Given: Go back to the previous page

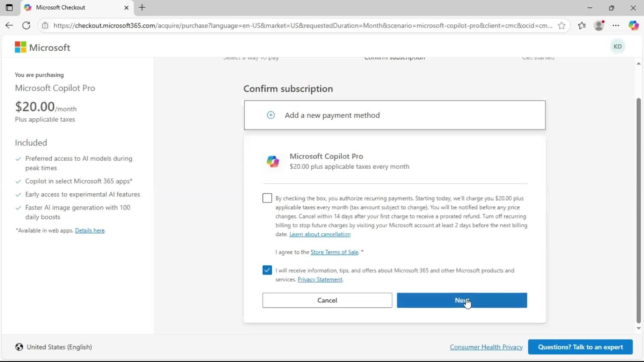Looking at the screenshot, I should (x=9, y=25).
